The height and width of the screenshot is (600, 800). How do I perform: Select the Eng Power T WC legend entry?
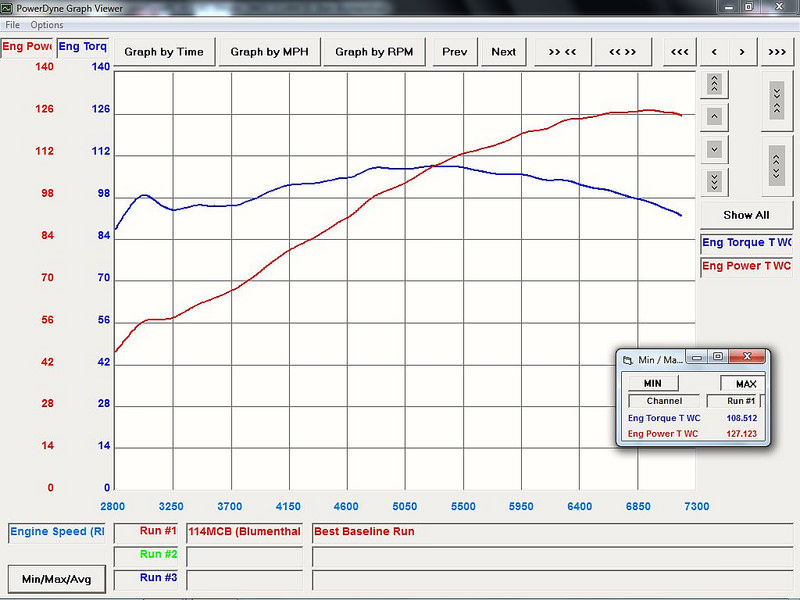coord(746,266)
